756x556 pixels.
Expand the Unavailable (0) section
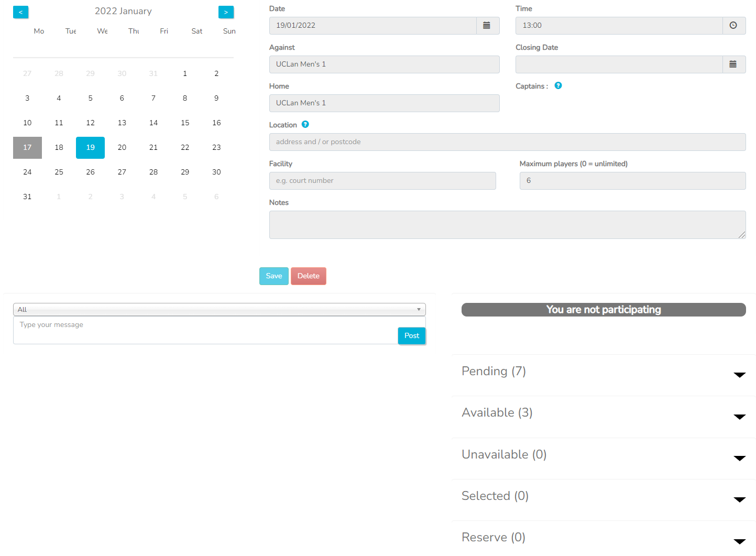pyautogui.click(x=739, y=458)
